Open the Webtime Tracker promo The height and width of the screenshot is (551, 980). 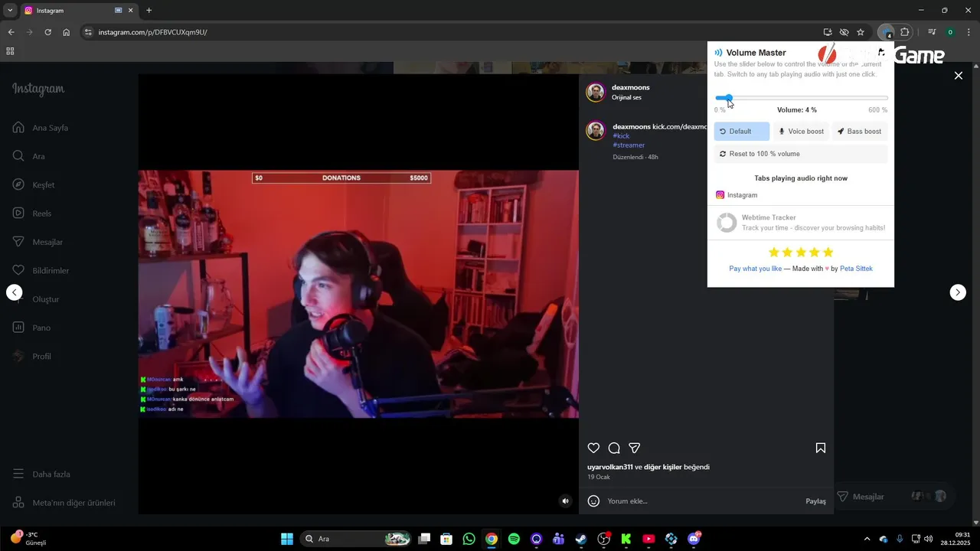[x=801, y=223]
